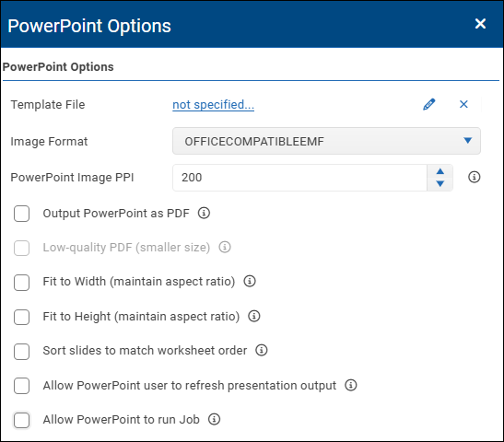504x442 pixels.
Task: Open the Image Format dropdown
Action: tap(326, 141)
